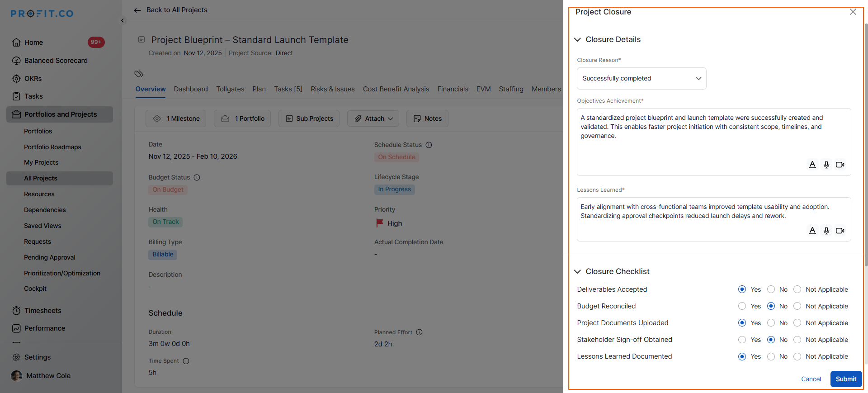Click the project template icon beside title
The height and width of the screenshot is (393, 868).
click(142, 39)
